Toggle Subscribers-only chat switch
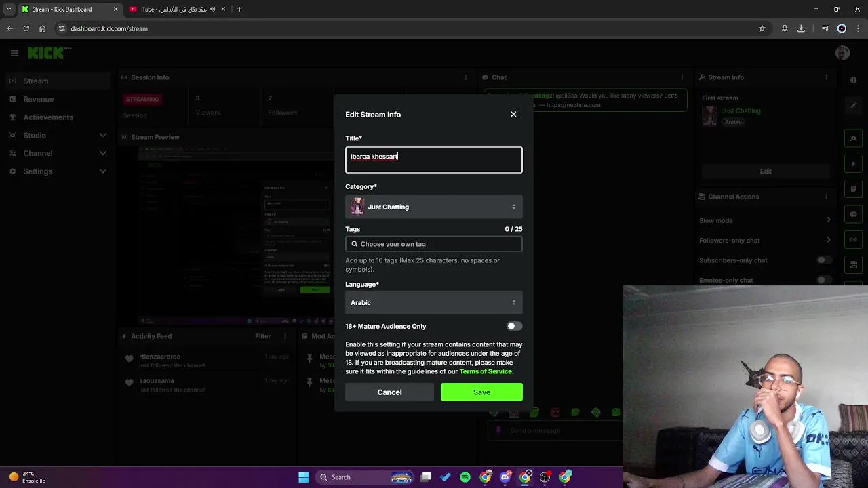 click(x=825, y=260)
